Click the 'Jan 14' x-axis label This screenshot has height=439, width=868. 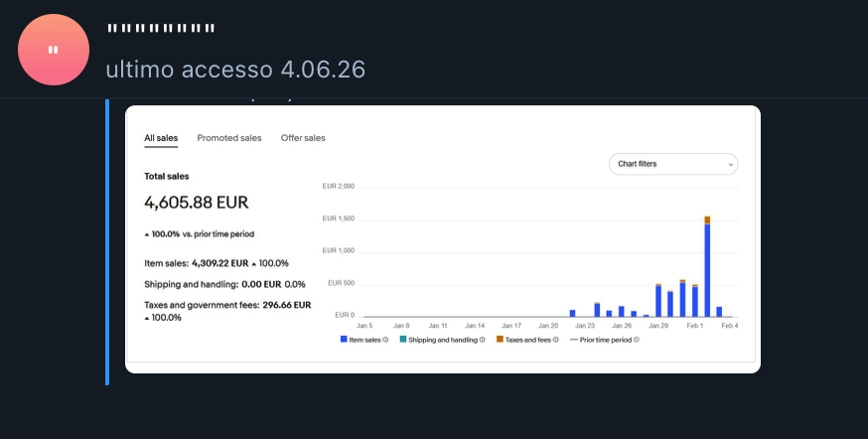tap(475, 326)
